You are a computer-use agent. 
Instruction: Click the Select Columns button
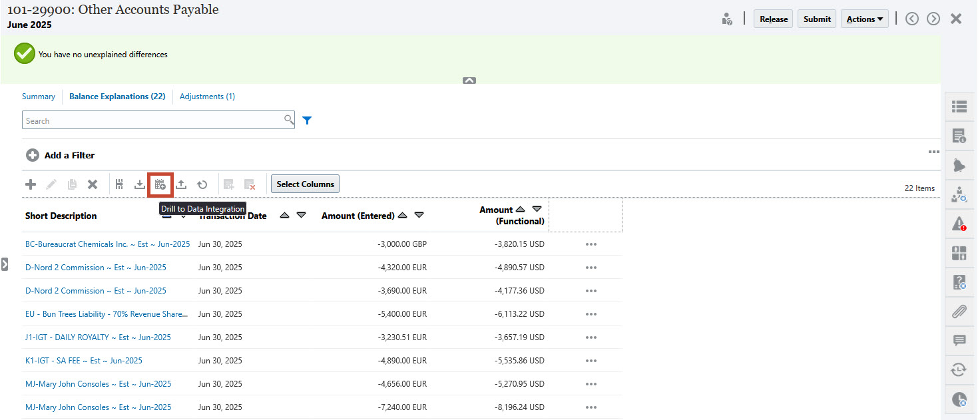tap(305, 184)
